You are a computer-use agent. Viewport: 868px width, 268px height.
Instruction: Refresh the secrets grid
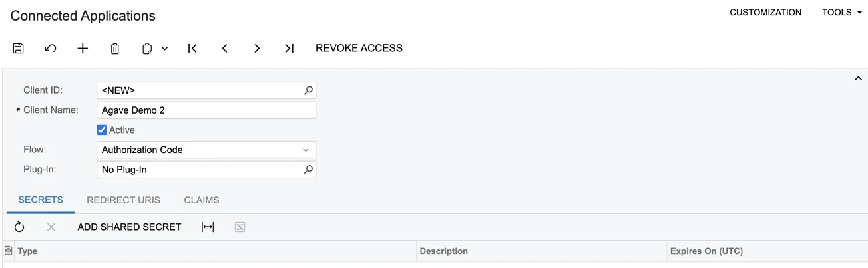pos(19,227)
